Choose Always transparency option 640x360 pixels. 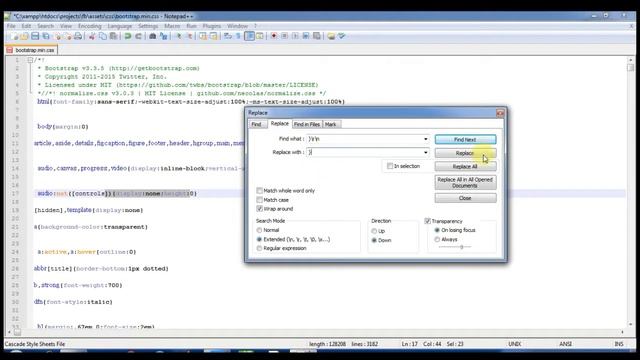pyautogui.click(x=437, y=240)
